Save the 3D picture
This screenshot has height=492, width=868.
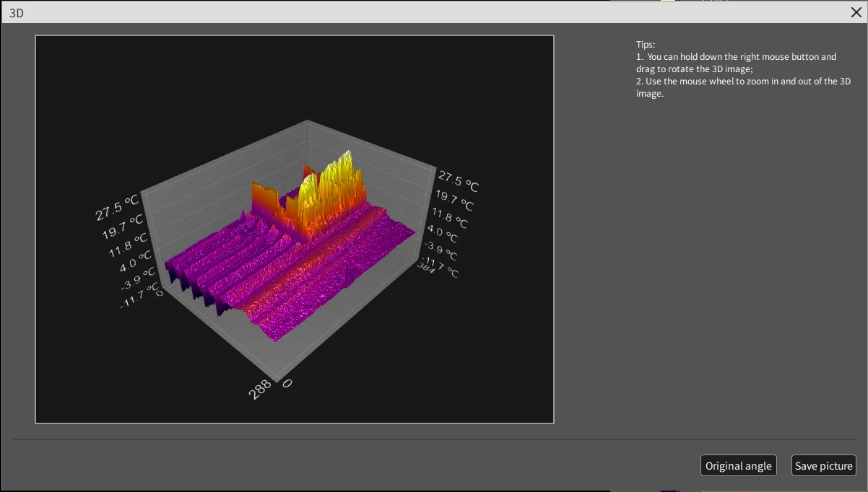click(824, 465)
